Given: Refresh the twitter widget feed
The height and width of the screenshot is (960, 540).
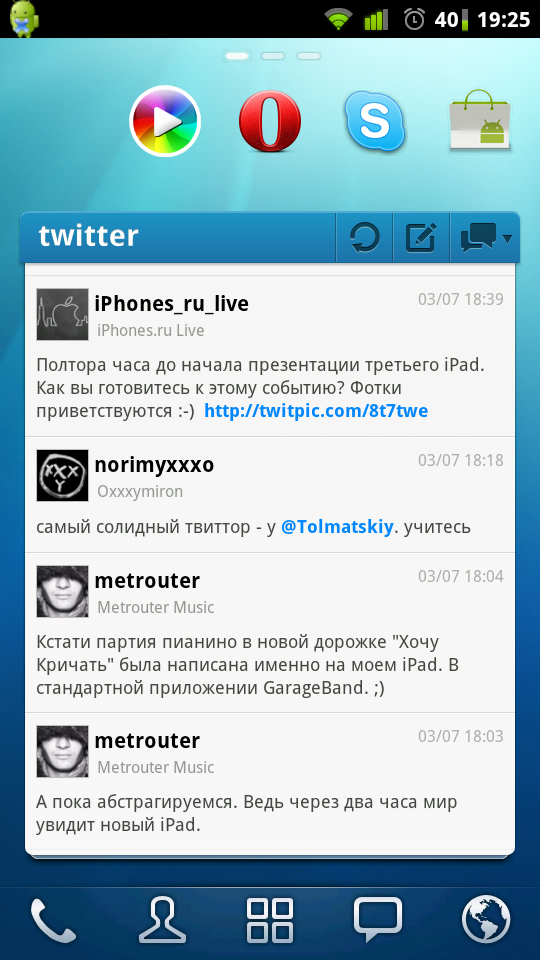Looking at the screenshot, I should [364, 237].
